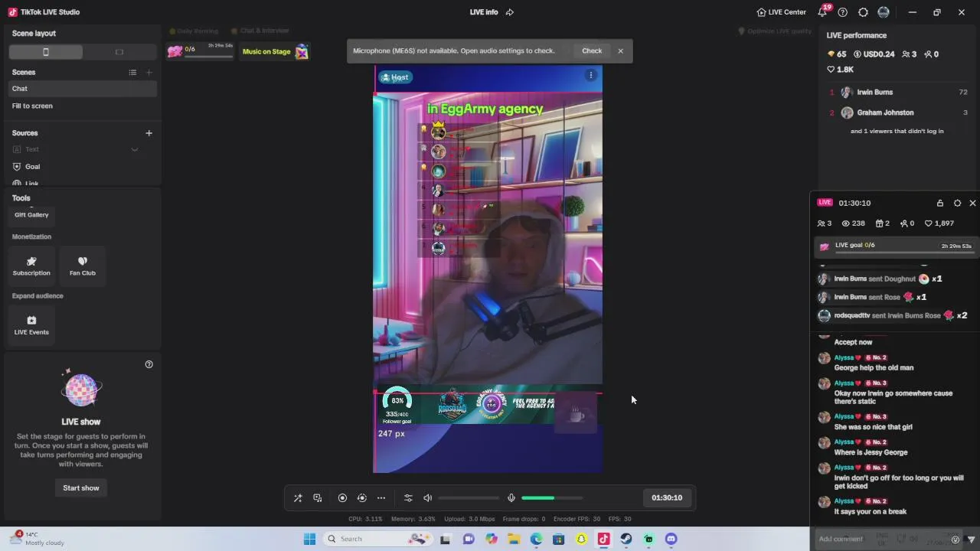This screenshot has height=551, width=980.
Task: Select landscape scene layout
Action: pos(119,52)
